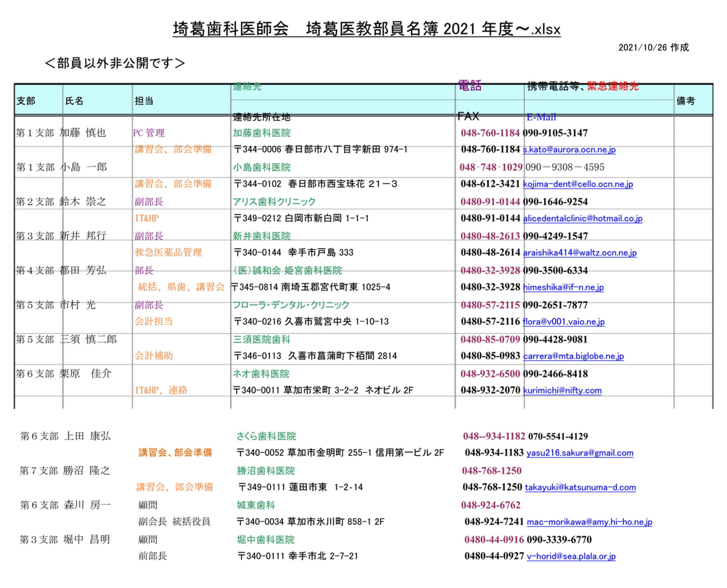Open the yasu216.sakura@gmail.com link

580,453
